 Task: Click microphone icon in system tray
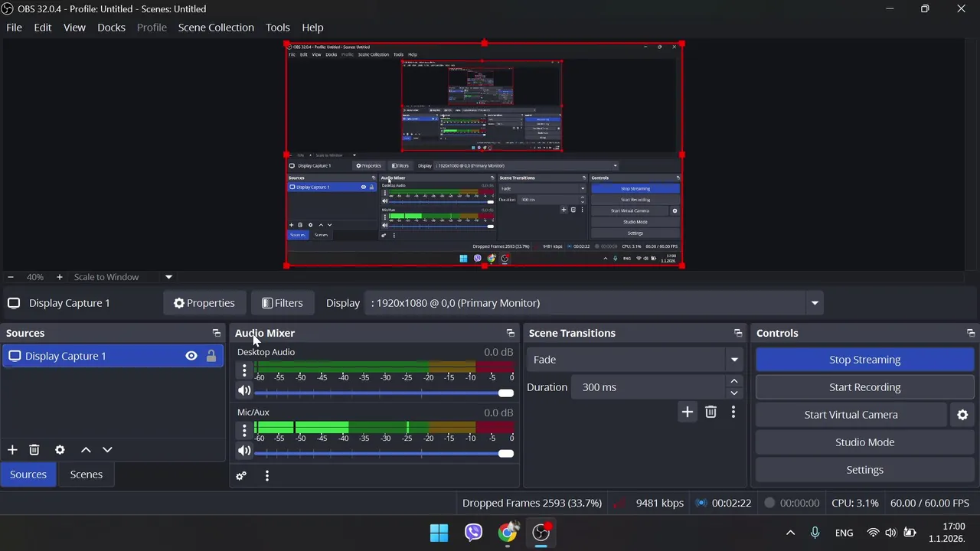tap(815, 533)
